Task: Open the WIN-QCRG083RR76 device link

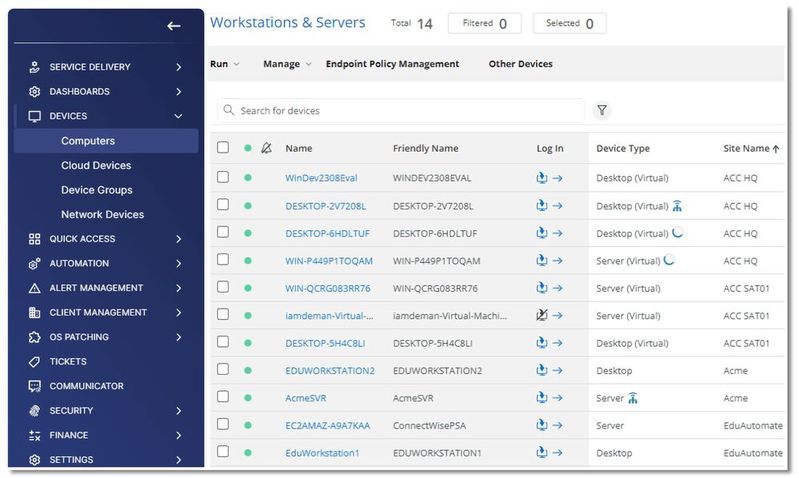Action: (x=328, y=288)
